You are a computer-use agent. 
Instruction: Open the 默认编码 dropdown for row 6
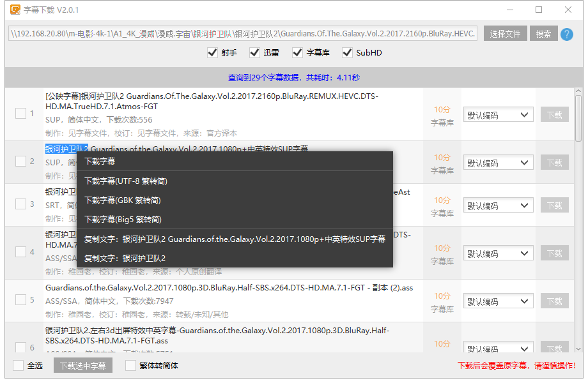499,347
